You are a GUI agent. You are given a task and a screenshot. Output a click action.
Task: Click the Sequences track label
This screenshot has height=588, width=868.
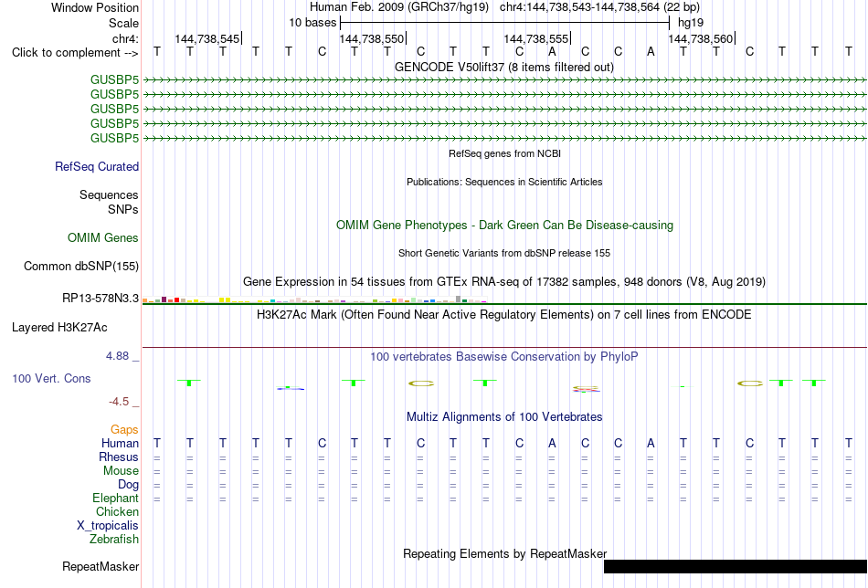click(x=109, y=194)
